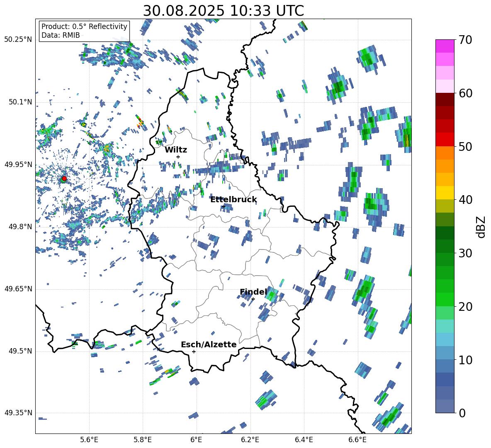Click the 49.95°N latitude label

coord(18,164)
